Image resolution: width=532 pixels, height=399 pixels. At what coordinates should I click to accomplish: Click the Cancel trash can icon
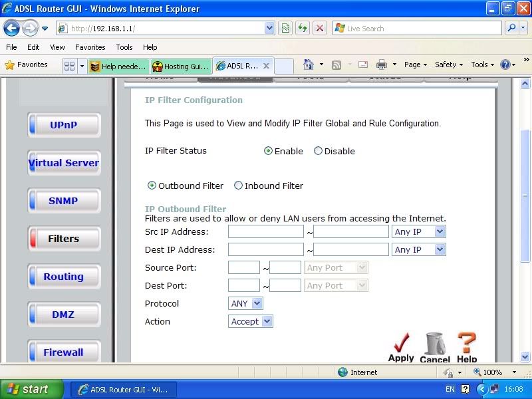pyautogui.click(x=434, y=344)
